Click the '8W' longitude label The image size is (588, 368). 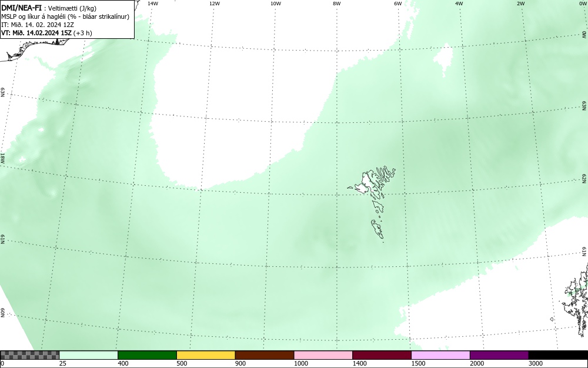pos(337,4)
